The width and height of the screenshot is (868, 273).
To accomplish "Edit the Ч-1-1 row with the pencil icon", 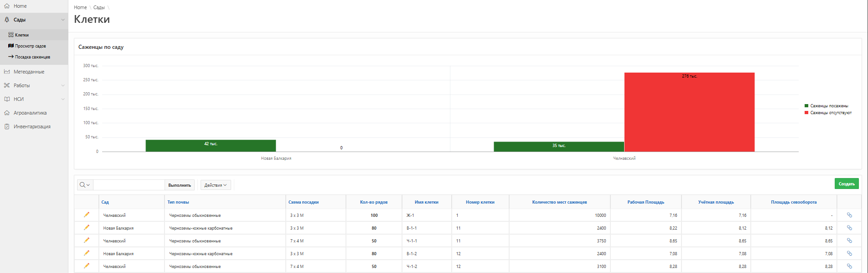I will click(x=87, y=240).
